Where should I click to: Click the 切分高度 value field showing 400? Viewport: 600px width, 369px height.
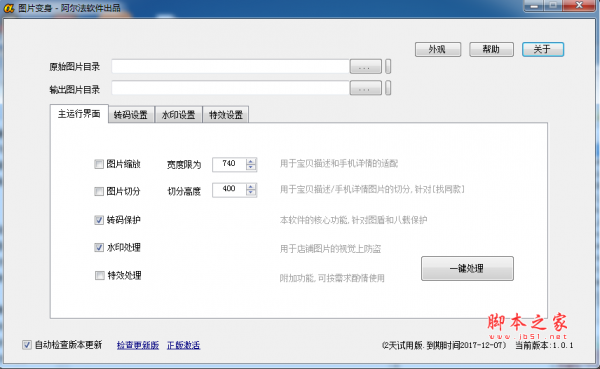coord(229,189)
